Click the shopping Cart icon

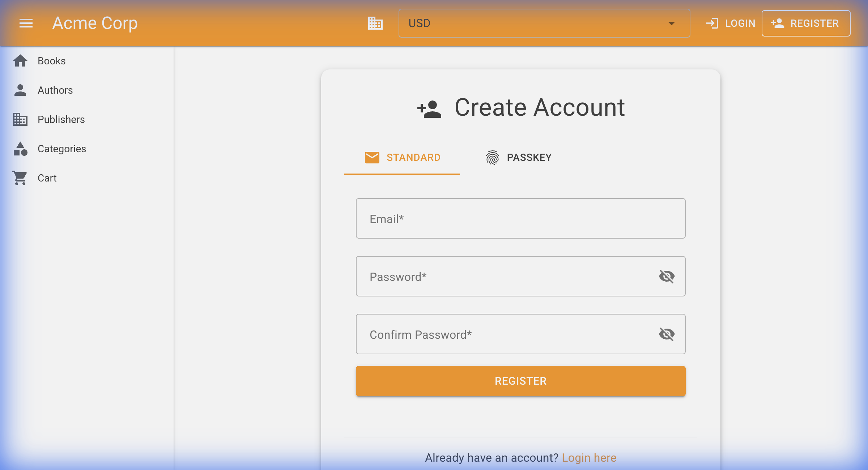click(x=20, y=178)
